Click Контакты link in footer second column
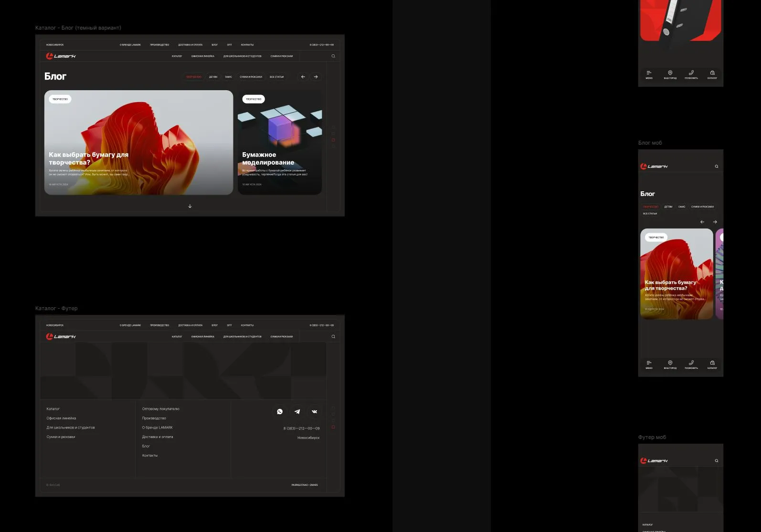This screenshot has width=761, height=532. coord(150,456)
